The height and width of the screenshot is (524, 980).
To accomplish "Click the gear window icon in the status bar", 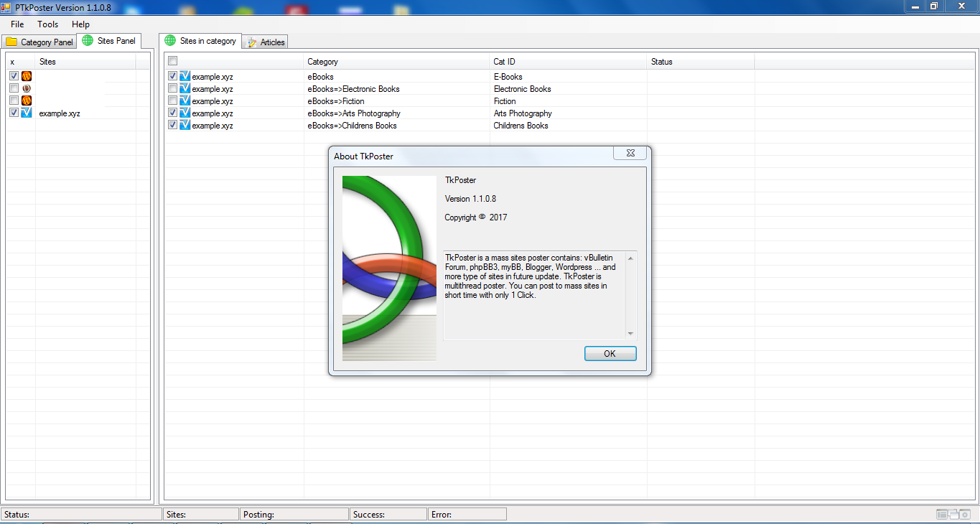I will pos(964,514).
